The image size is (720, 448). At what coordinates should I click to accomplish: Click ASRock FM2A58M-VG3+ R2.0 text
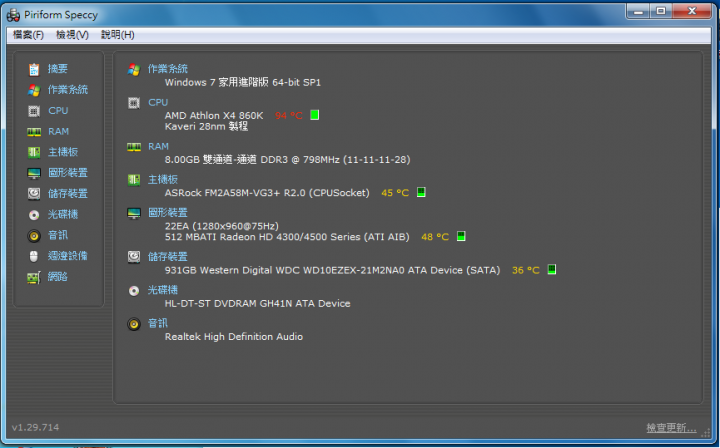pos(267,193)
